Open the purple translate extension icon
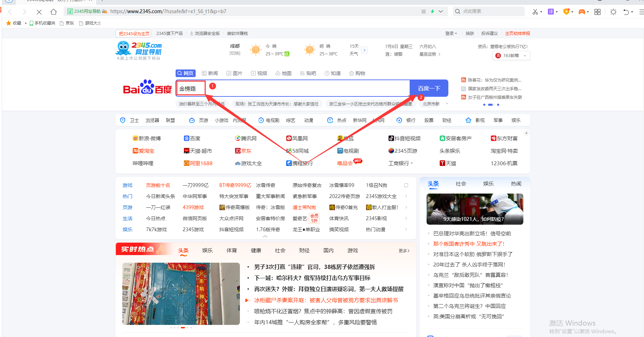 551,12
